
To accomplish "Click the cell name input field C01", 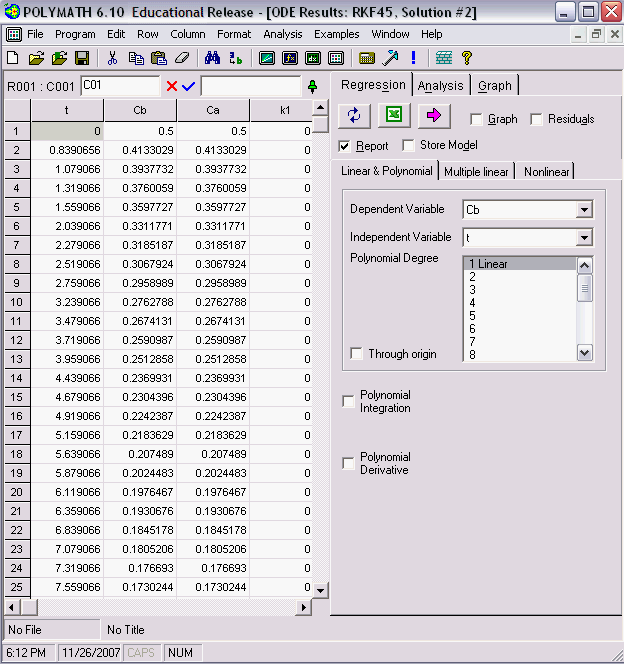I will pyautogui.click(x=120, y=86).
